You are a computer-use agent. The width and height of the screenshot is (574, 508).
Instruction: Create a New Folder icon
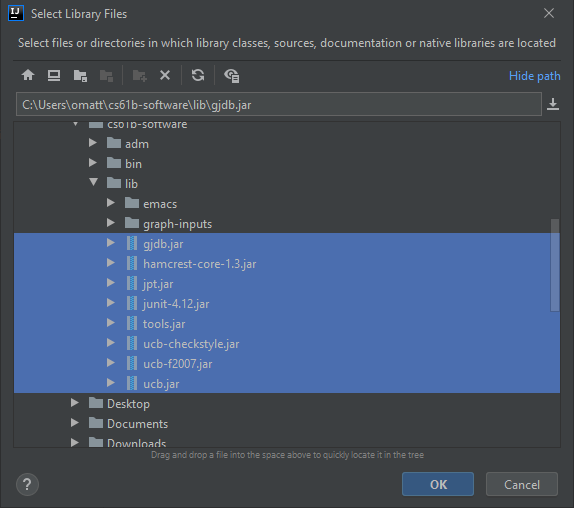click(x=139, y=76)
